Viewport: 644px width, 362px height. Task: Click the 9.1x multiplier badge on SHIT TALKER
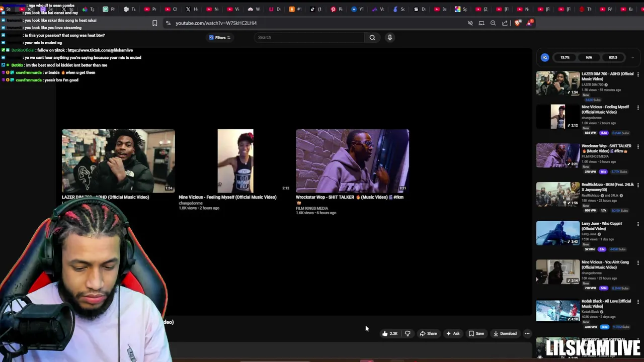[x=603, y=171]
